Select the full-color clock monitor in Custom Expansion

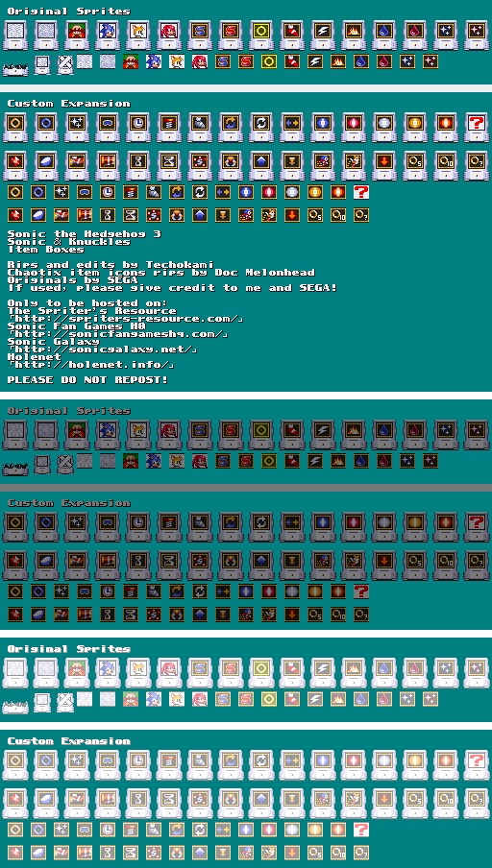pyautogui.click(x=139, y=128)
